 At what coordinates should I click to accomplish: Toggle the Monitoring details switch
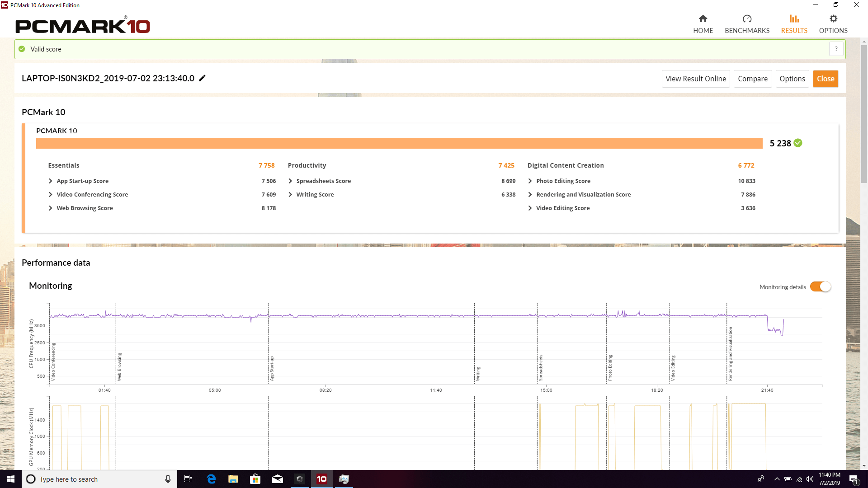click(821, 286)
